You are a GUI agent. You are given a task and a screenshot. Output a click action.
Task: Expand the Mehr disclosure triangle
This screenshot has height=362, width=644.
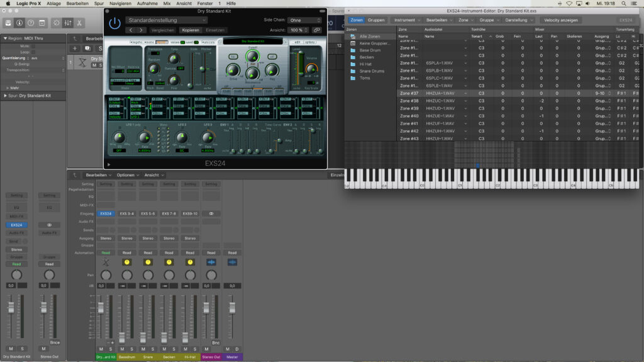pyautogui.click(x=8, y=88)
